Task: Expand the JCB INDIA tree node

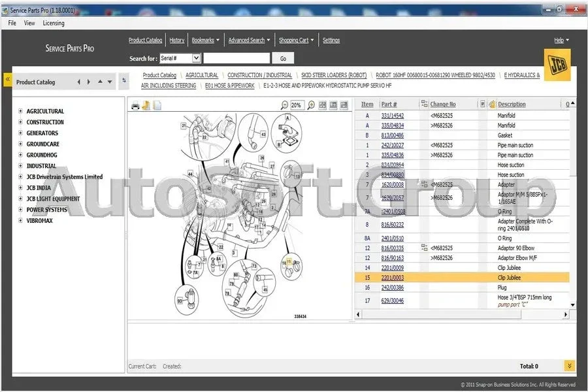Action: point(21,188)
